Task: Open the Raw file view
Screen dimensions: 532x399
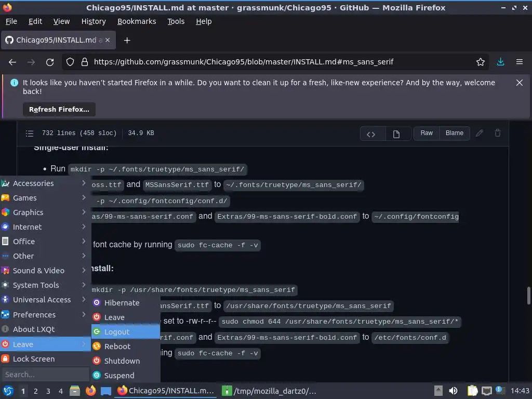Action: click(x=427, y=133)
